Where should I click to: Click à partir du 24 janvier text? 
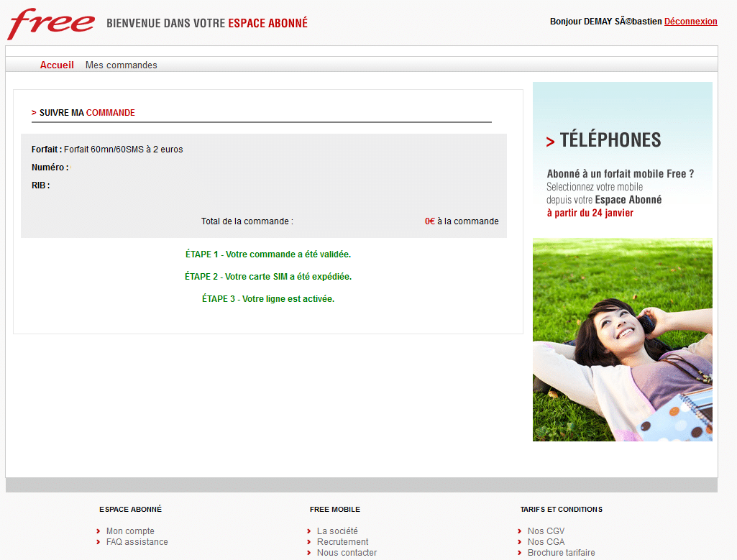click(x=590, y=213)
